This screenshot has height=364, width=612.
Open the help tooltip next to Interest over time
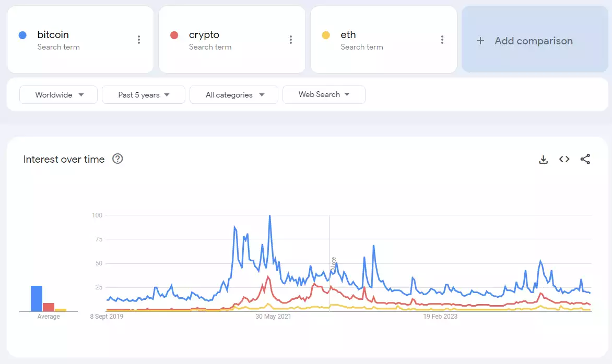117,159
